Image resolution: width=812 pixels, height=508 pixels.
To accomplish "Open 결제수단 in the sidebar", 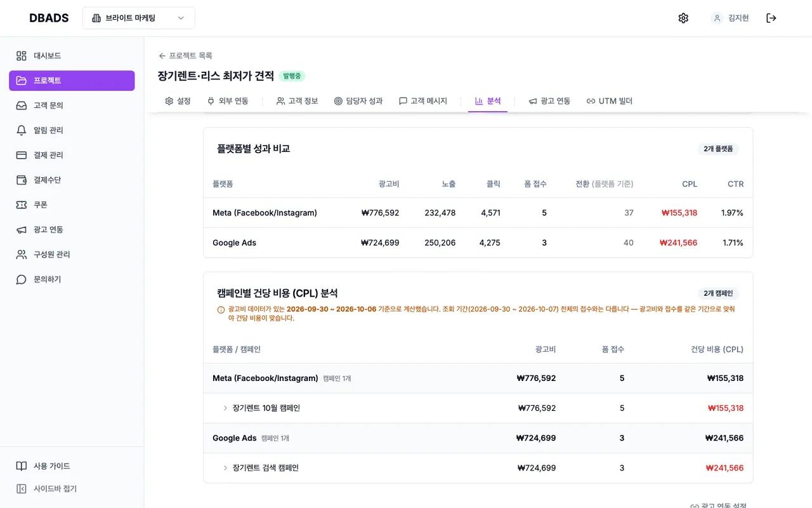I will point(72,180).
